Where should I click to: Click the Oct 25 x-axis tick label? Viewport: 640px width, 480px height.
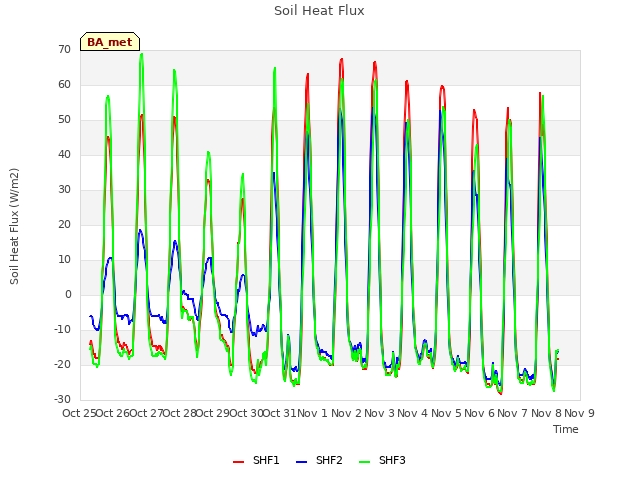79,413
